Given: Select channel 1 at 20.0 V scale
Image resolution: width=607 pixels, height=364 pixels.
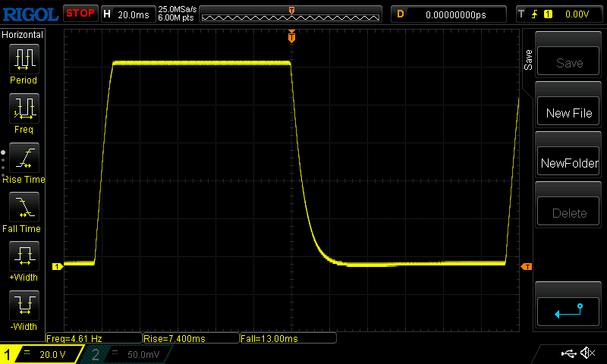Looking at the screenshot, I should point(41,354).
